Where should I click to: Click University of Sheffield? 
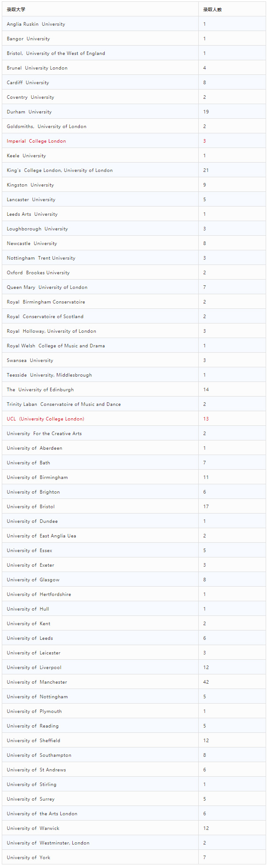(x=33, y=740)
